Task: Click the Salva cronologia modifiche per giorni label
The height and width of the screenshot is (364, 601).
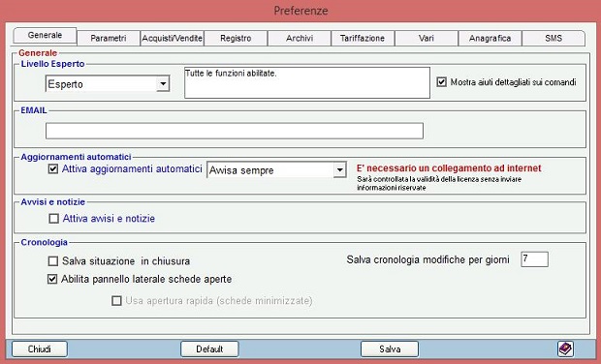Action: click(x=428, y=259)
